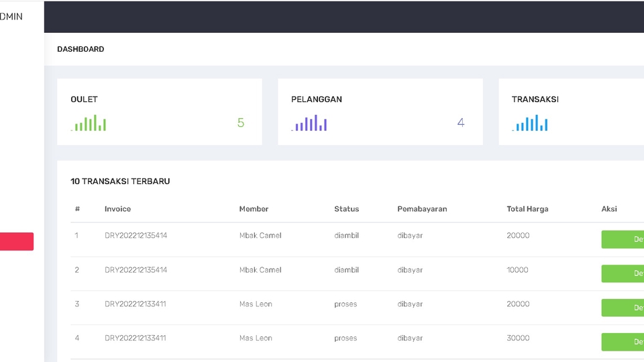The image size is (644, 362).
Task: Click the OULET count value 5
Action: (x=241, y=123)
